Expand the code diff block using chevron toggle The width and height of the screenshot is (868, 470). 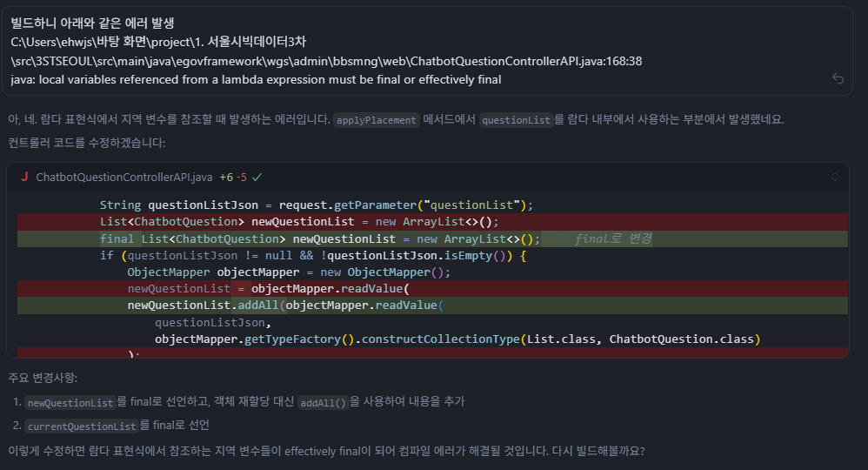coord(835,177)
